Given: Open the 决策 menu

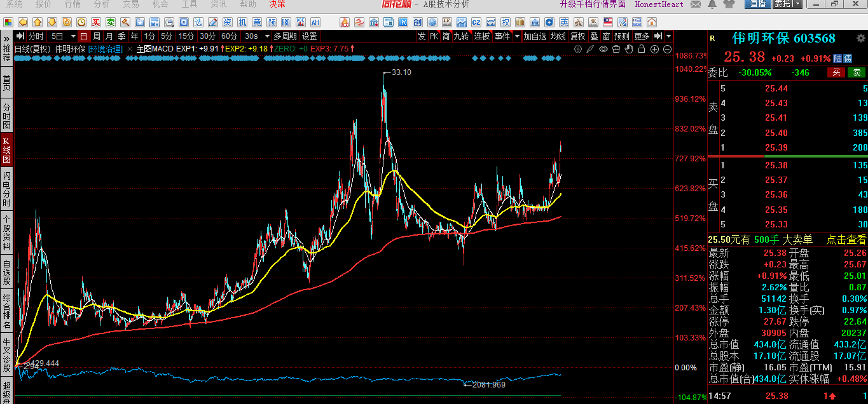Looking at the screenshot, I should (277, 4).
